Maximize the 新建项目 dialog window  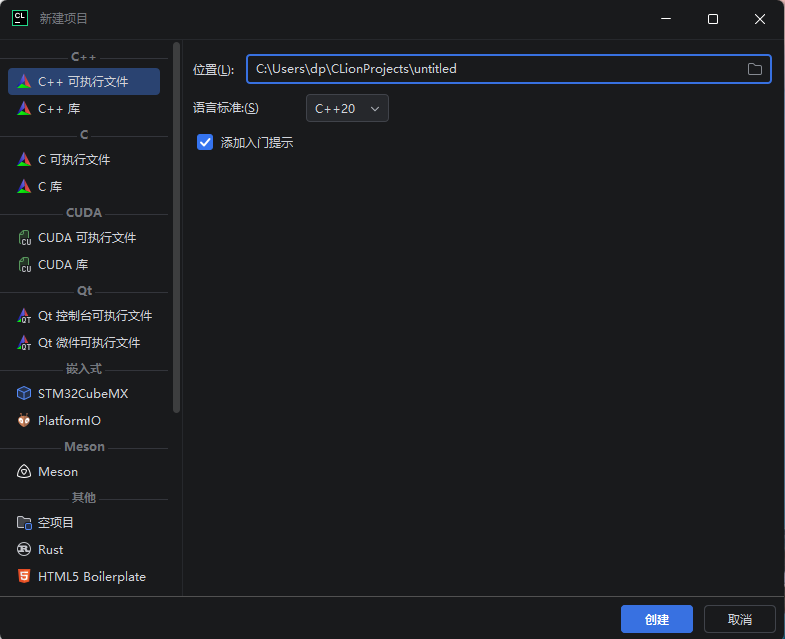pos(713,19)
